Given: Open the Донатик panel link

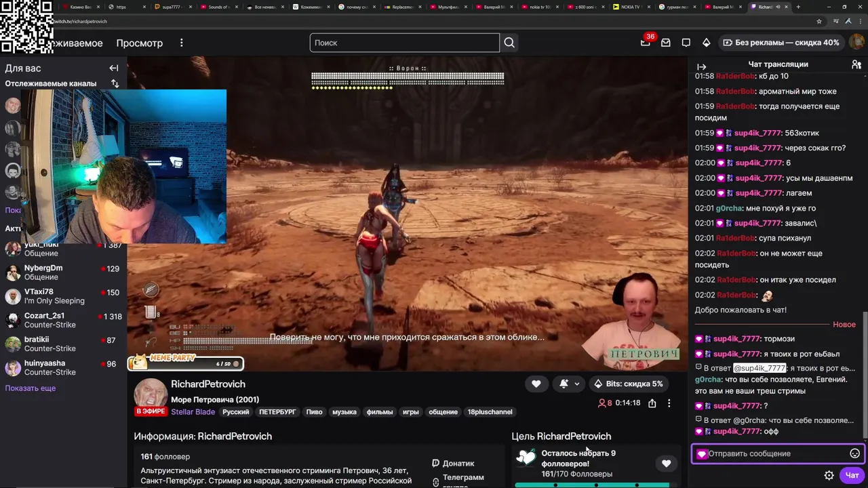Looking at the screenshot, I should pos(453,464).
